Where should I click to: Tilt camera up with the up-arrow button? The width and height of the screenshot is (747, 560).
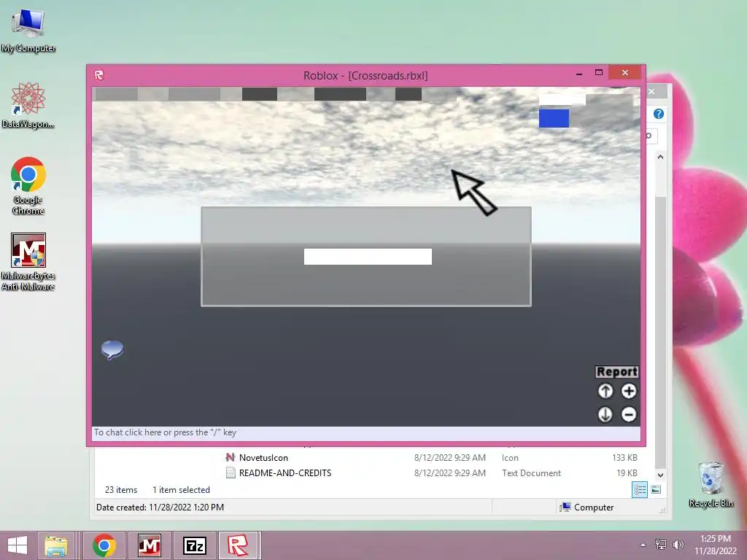click(605, 391)
